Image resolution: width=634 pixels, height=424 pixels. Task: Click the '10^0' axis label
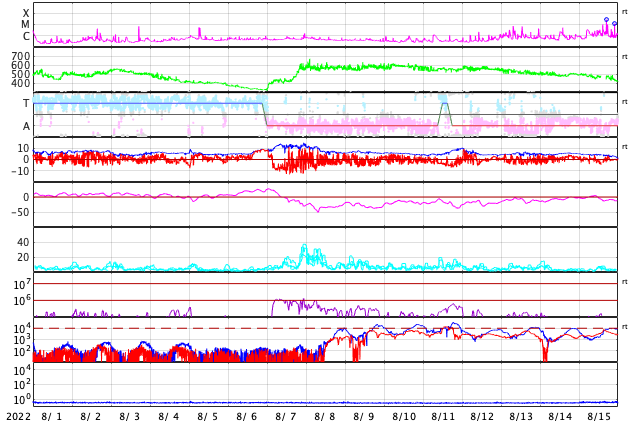22,400
